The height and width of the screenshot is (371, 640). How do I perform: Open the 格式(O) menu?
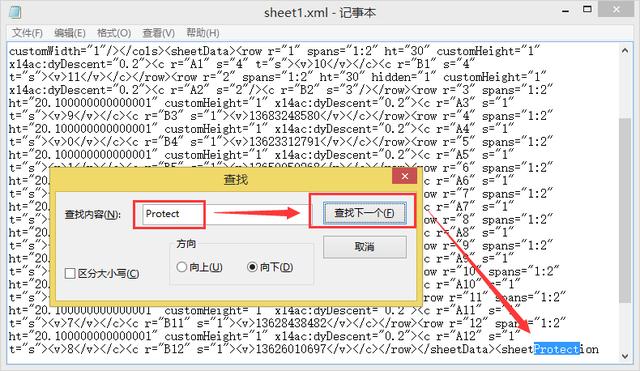[x=114, y=33]
